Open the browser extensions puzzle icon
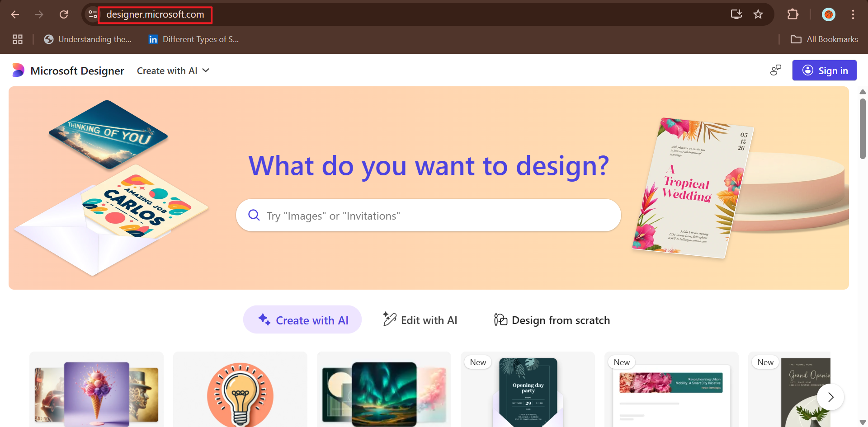868x427 pixels. click(x=793, y=14)
